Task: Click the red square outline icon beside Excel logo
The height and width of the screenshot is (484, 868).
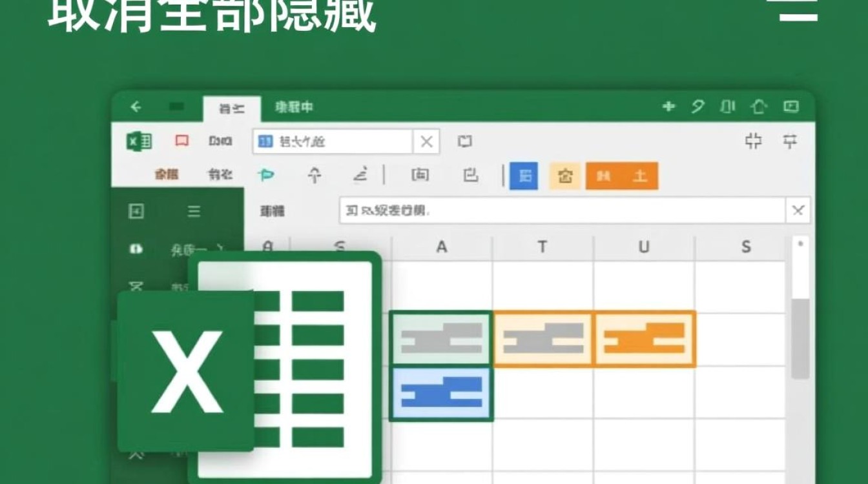Action: [x=182, y=141]
